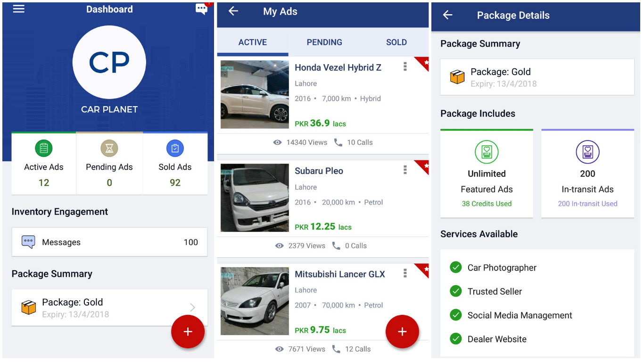Tap the Active Ads green icon
Screen dimensions: 644x362
pyautogui.click(x=43, y=148)
